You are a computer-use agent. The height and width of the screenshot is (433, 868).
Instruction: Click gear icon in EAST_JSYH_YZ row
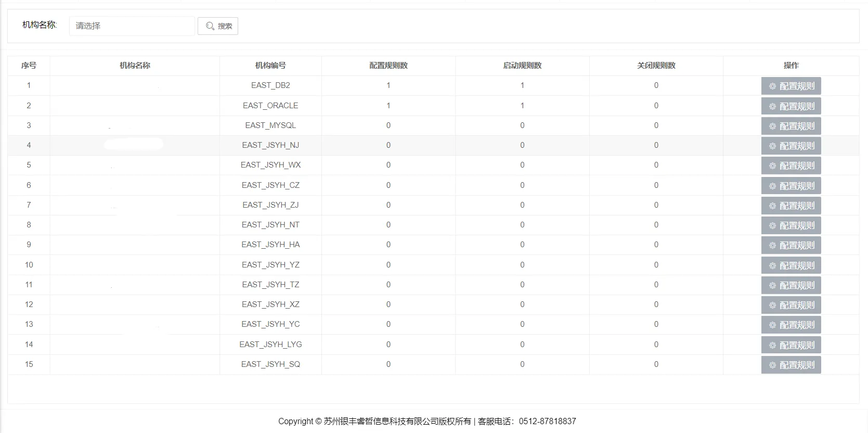coord(772,266)
